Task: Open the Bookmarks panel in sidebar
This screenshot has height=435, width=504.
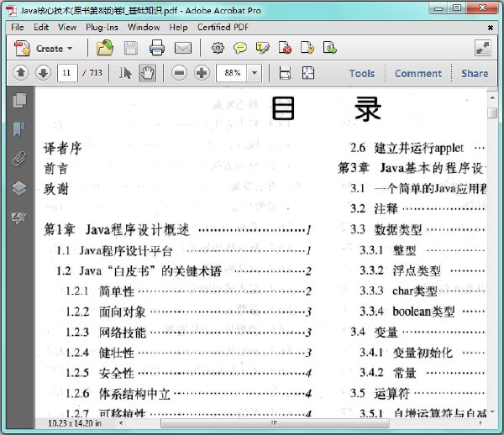Action: point(19,129)
